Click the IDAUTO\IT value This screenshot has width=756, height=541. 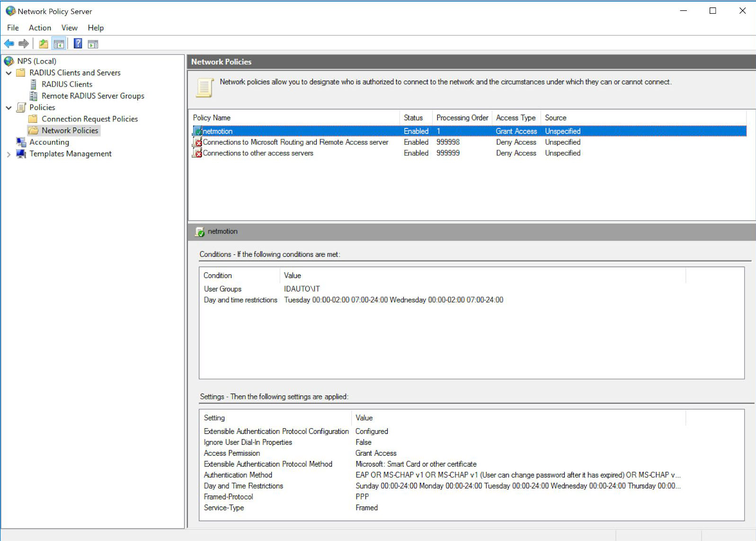[302, 289]
